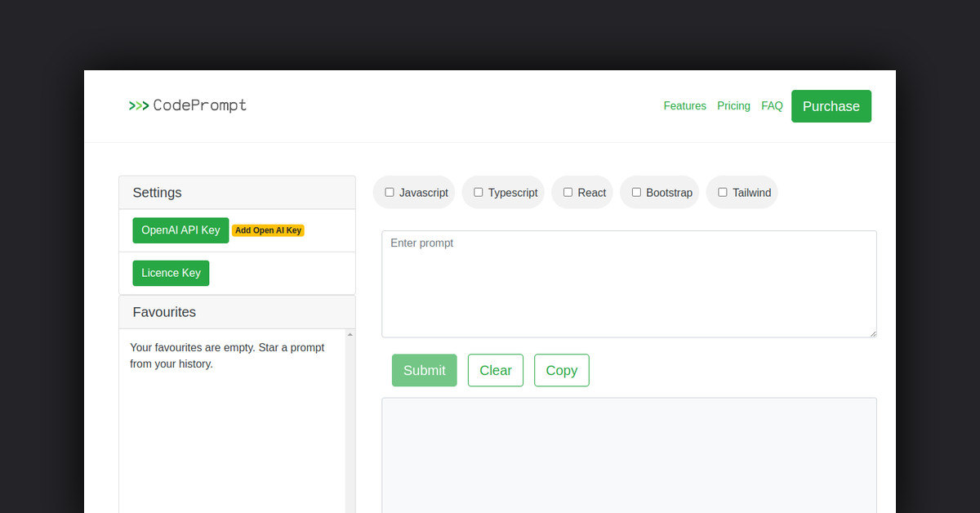This screenshot has height=513, width=980.
Task: Click the Settings panel header
Action: (x=157, y=192)
